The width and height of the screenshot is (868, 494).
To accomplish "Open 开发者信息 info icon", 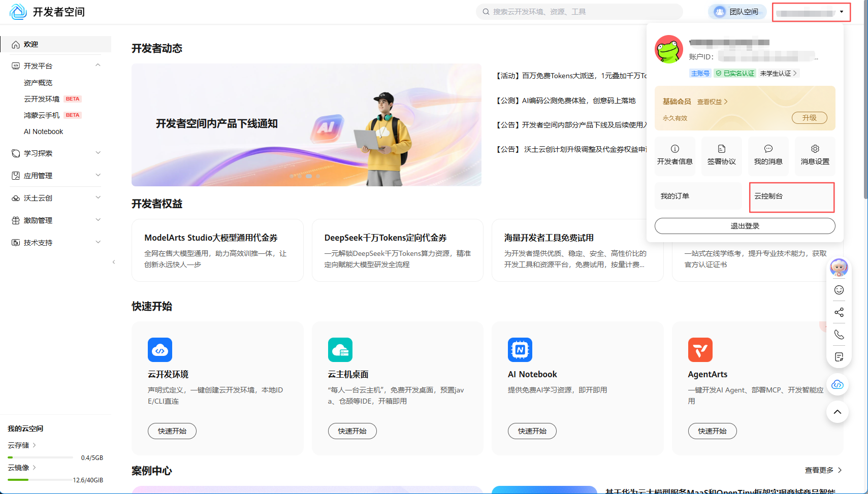I will coord(675,149).
